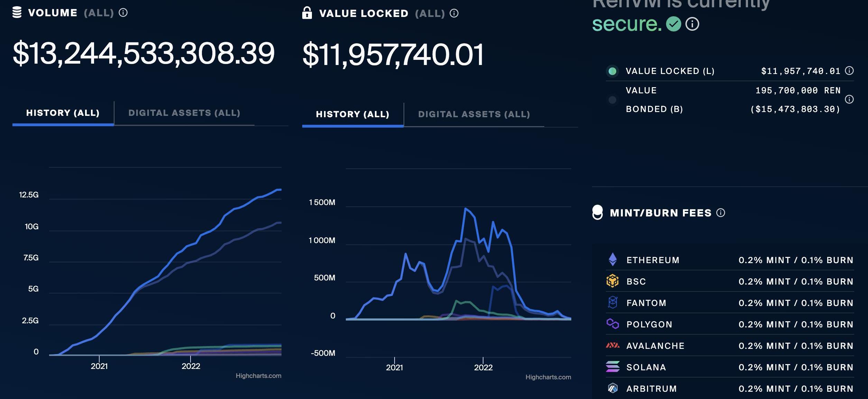
Task: Click peak of value locked chart line
Action: pyautogui.click(x=465, y=208)
